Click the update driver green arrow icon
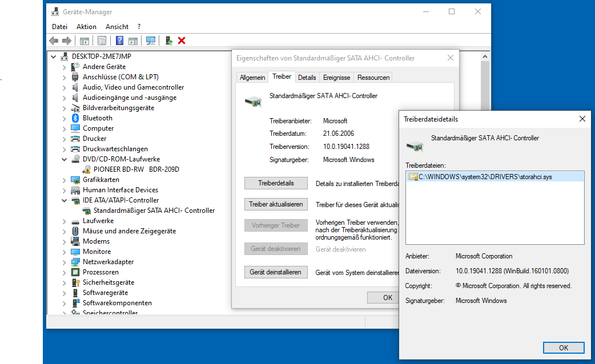 coord(169,41)
